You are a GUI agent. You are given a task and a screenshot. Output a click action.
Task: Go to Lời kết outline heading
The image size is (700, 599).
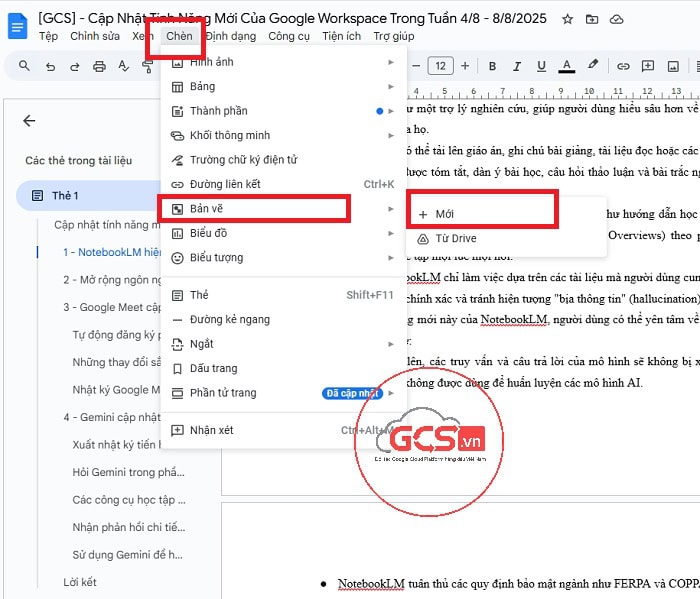(80, 582)
